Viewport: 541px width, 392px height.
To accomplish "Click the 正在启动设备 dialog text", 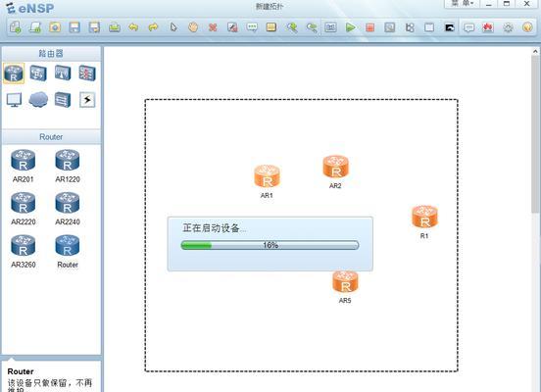I will point(215,228).
